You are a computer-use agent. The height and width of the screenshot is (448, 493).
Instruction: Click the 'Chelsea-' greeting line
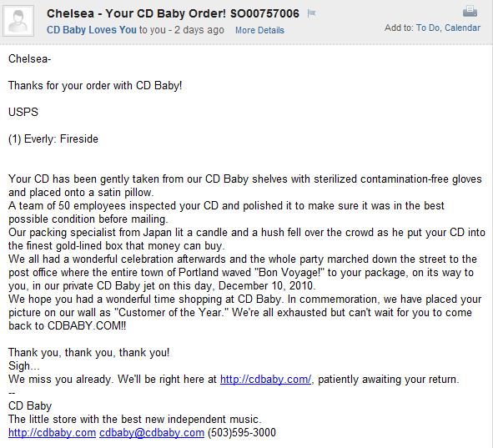click(29, 58)
